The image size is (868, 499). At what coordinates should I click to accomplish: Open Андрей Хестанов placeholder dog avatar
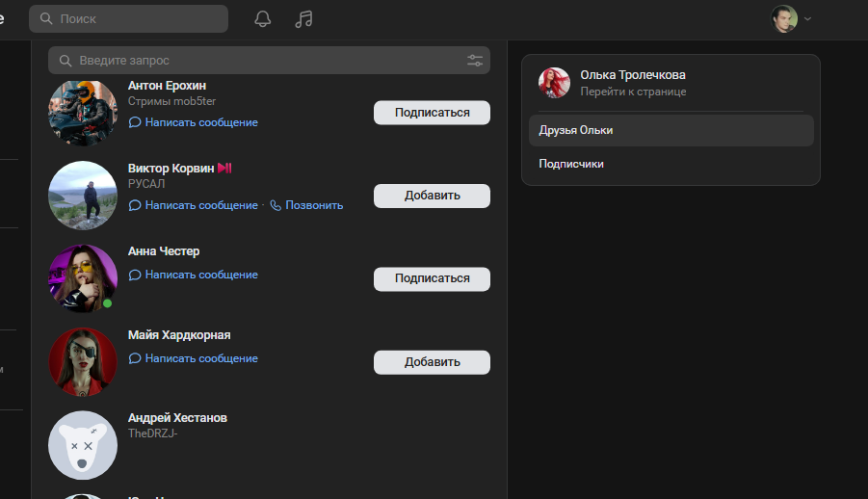[x=83, y=445]
